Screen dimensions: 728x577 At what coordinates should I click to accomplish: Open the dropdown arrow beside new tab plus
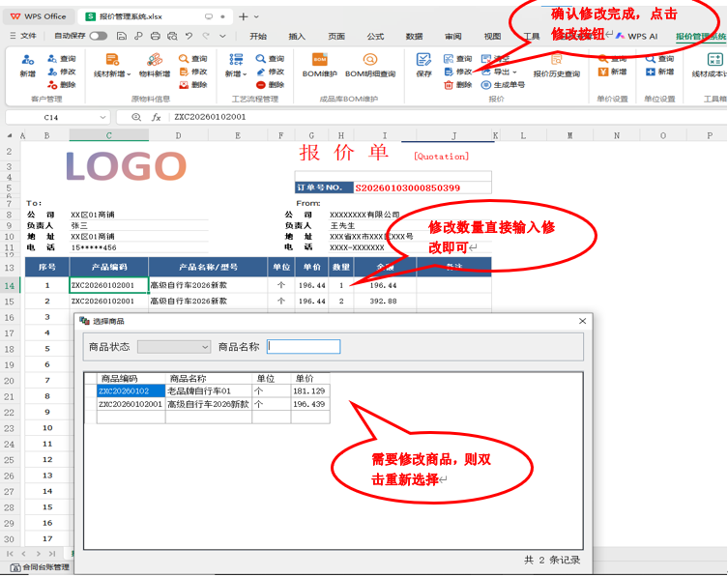[256, 16]
